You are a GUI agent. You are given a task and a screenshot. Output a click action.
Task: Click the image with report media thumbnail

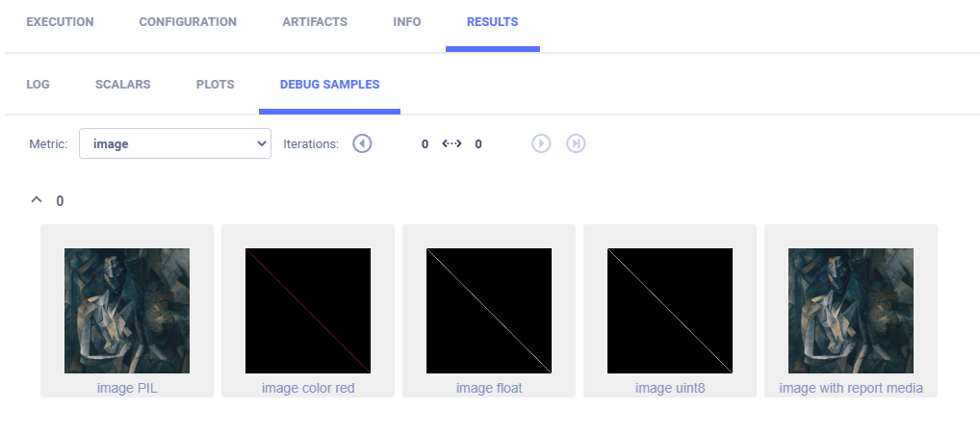tap(851, 310)
